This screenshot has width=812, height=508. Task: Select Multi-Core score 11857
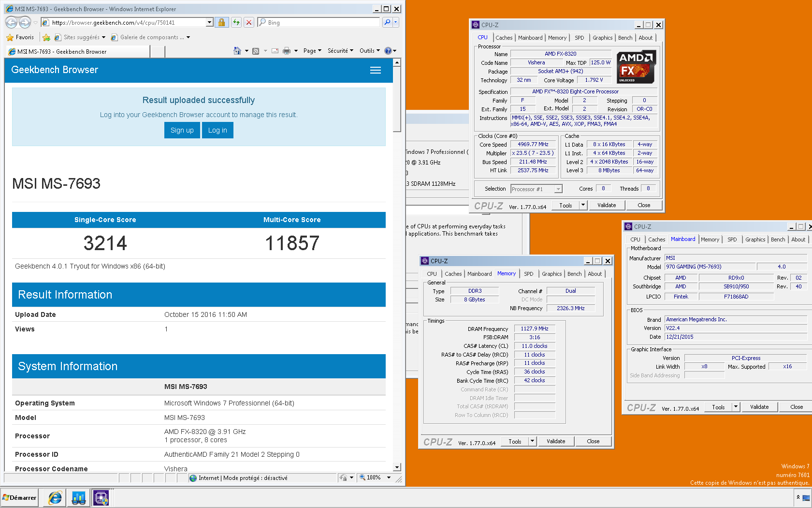[292, 243]
